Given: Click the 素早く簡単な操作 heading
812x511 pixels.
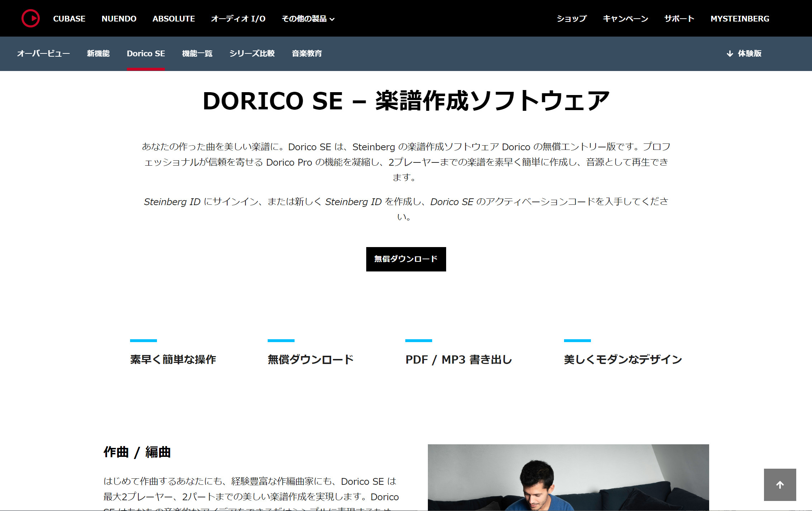Looking at the screenshot, I should point(173,359).
